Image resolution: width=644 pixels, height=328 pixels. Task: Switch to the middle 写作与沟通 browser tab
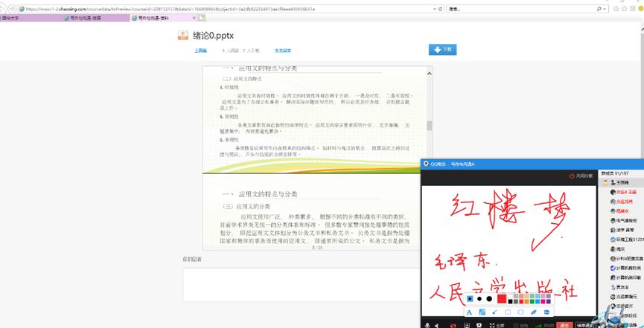(96, 18)
